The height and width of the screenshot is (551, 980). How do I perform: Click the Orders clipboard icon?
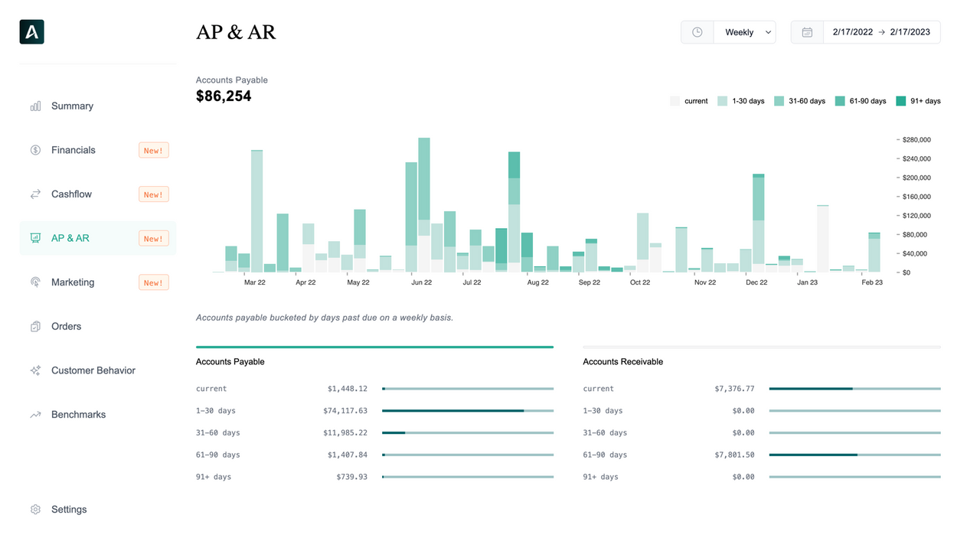(35, 327)
